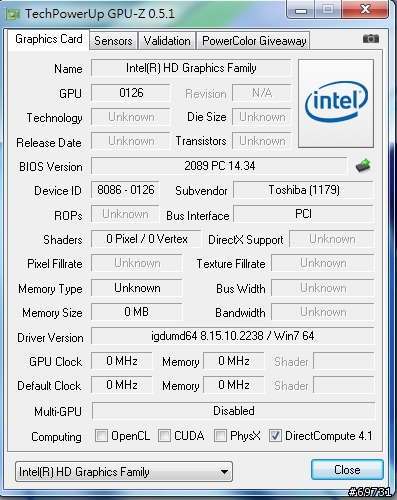Click the Device ID value 8086 - 0126

coord(125,190)
